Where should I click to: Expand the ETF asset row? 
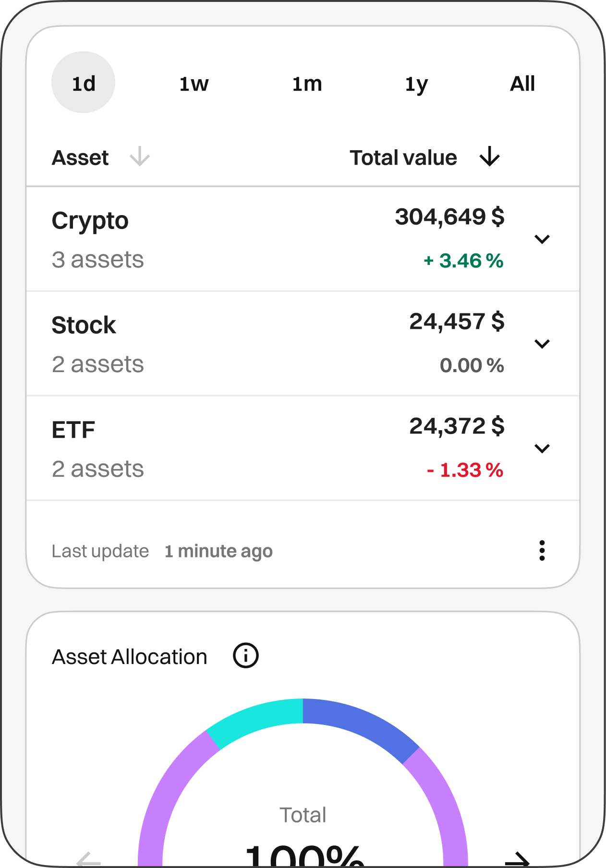[x=542, y=448]
